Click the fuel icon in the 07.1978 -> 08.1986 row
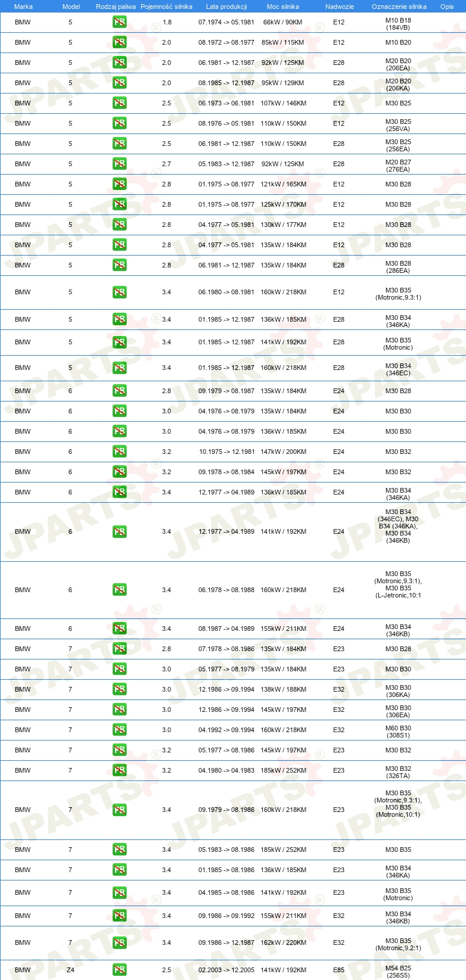466x980 pixels. (119, 649)
